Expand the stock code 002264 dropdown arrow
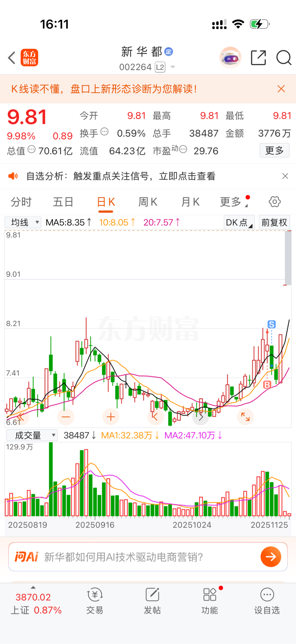The height and width of the screenshot is (644, 296). [173, 67]
